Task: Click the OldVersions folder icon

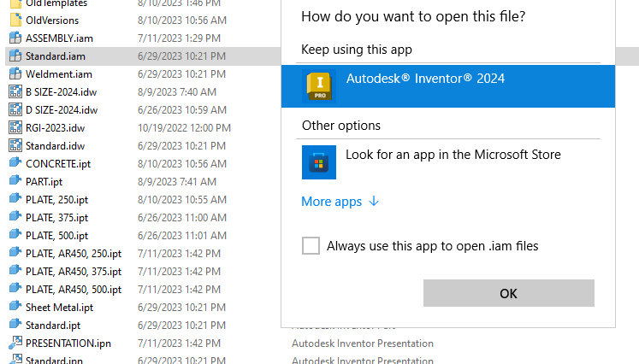Action: coord(15,21)
